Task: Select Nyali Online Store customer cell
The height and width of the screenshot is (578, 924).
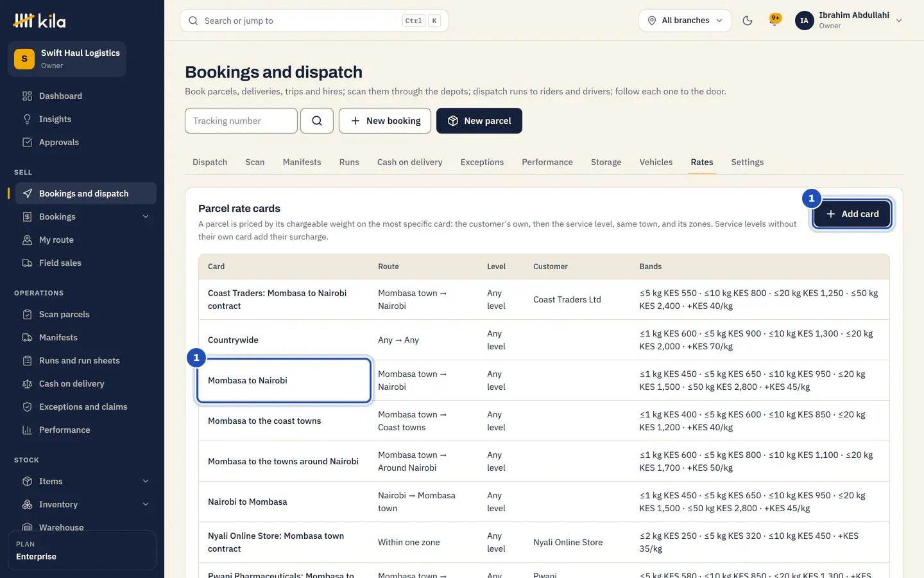Action: (x=568, y=542)
